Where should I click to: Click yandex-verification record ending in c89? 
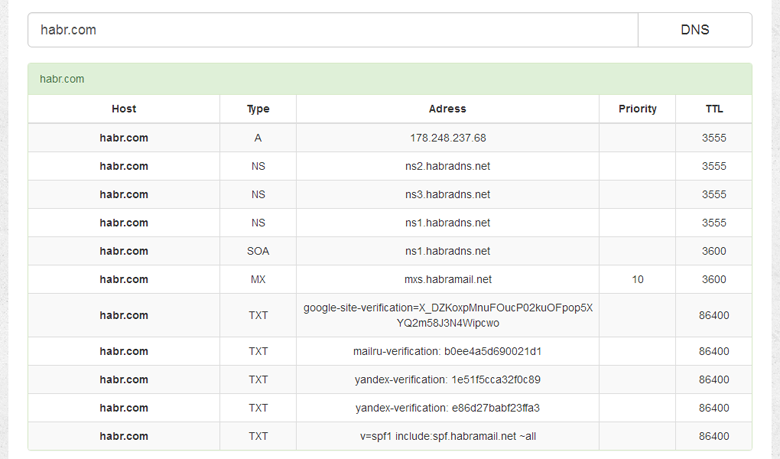(x=447, y=380)
